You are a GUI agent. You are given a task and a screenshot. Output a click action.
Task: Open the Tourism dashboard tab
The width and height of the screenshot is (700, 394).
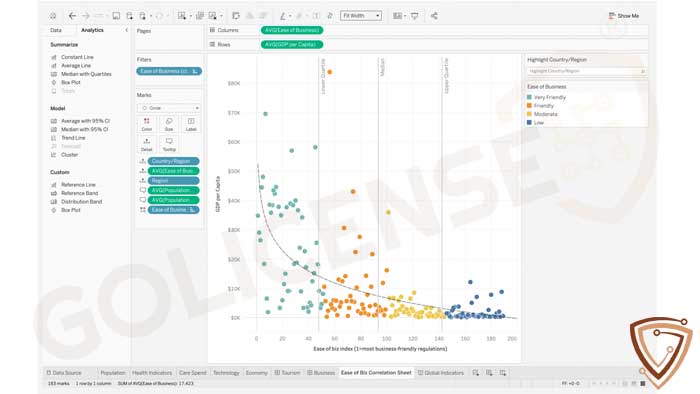tap(288, 373)
